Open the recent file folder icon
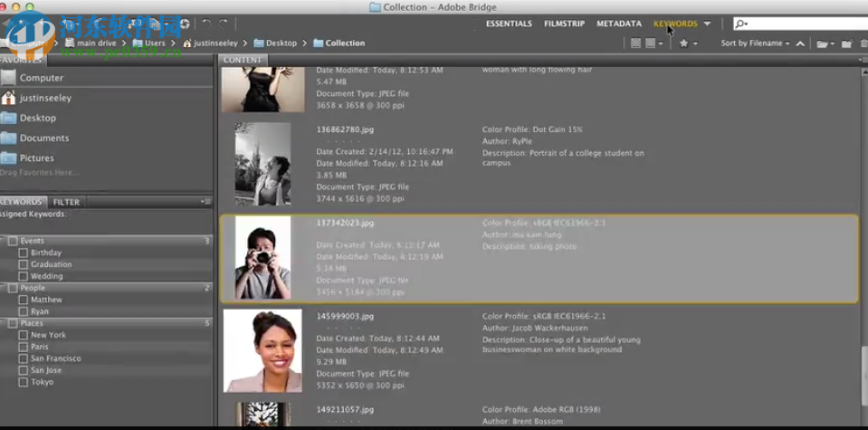This screenshot has width=868, height=430. pos(822,43)
